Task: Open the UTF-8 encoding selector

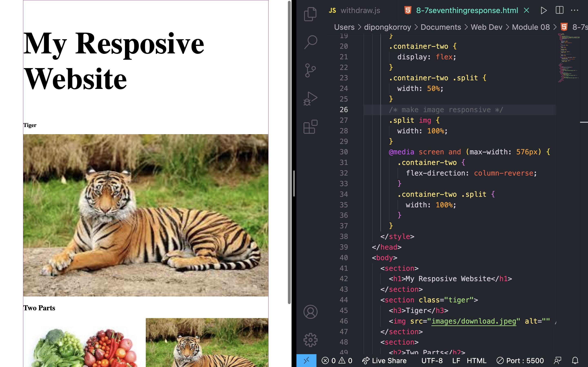Action: 432,360
